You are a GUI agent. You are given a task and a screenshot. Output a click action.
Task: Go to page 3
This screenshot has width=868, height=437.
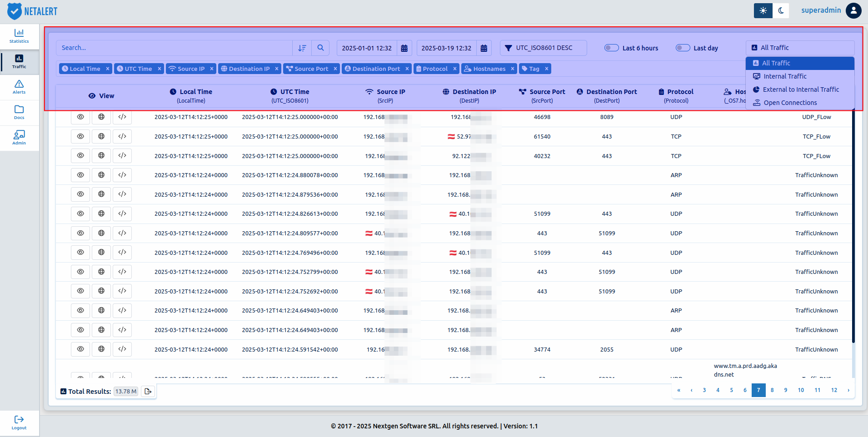click(x=704, y=390)
